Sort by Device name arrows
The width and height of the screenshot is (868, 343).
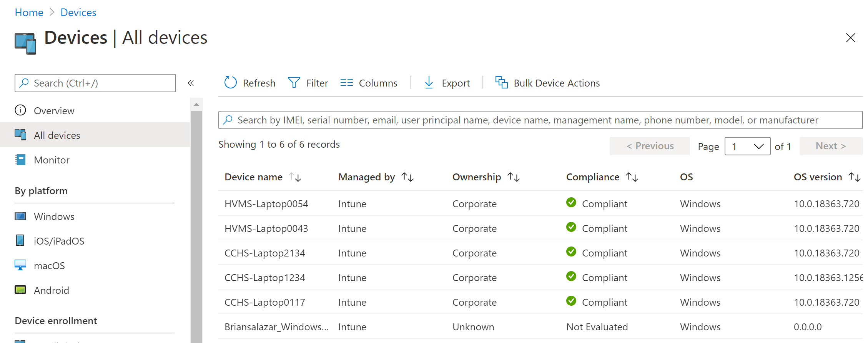[x=295, y=177]
